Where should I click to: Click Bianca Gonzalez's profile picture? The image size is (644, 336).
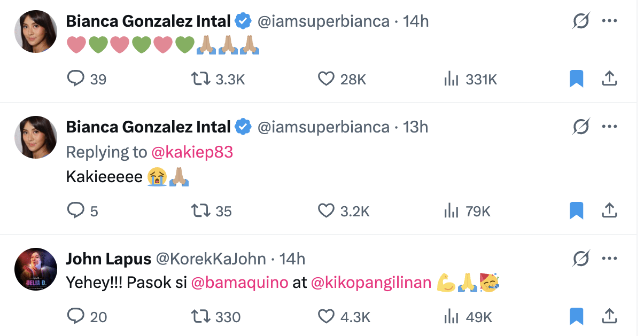point(35,32)
